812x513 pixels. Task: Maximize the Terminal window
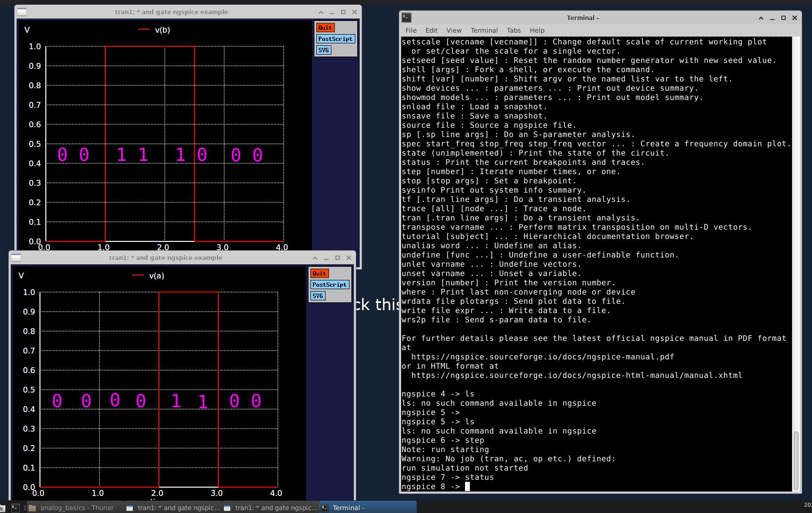click(x=783, y=18)
